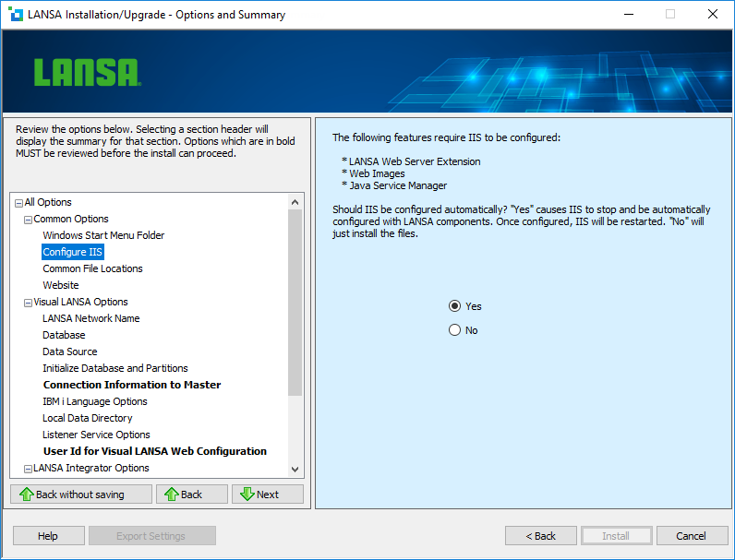Viewport: 735px width, 560px height.
Task: Select the Data Source item
Action: point(70,351)
